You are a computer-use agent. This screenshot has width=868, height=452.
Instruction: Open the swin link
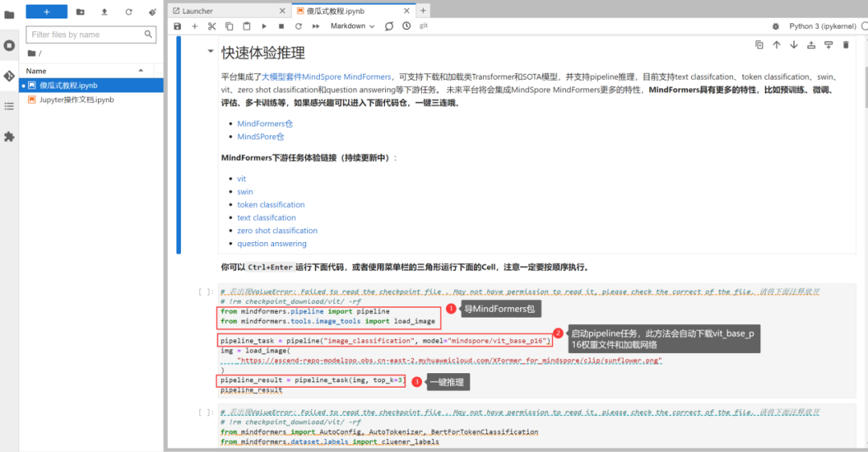tap(245, 191)
